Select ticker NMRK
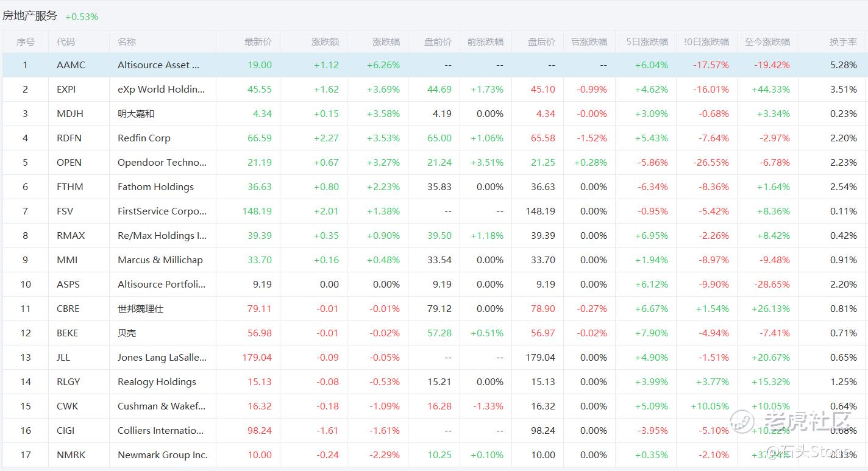 (71, 455)
